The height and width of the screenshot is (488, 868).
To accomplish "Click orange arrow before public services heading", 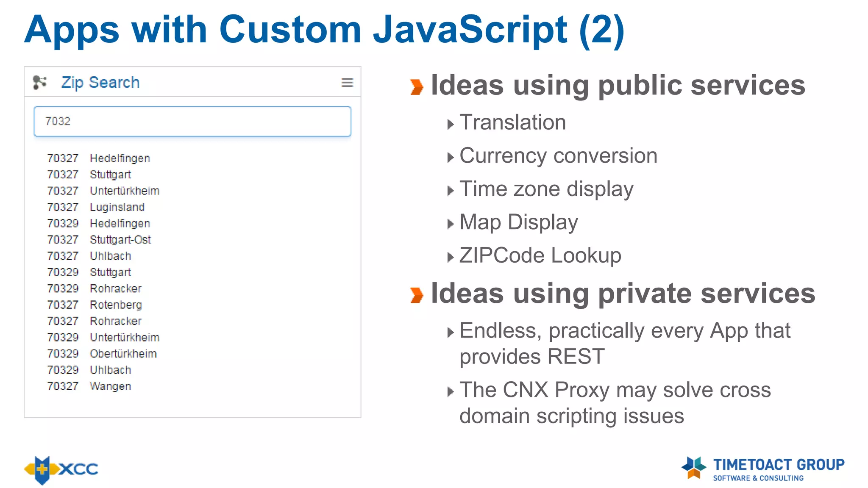I will click(x=417, y=87).
